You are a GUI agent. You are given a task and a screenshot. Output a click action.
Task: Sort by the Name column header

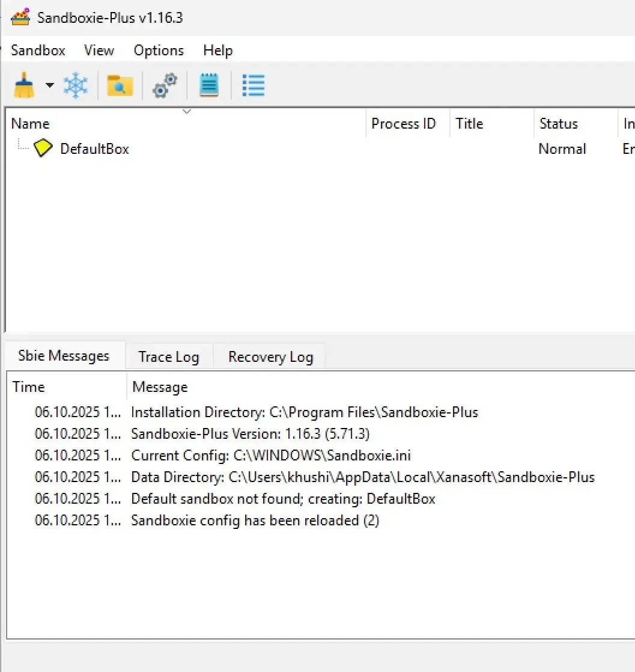coord(186,123)
